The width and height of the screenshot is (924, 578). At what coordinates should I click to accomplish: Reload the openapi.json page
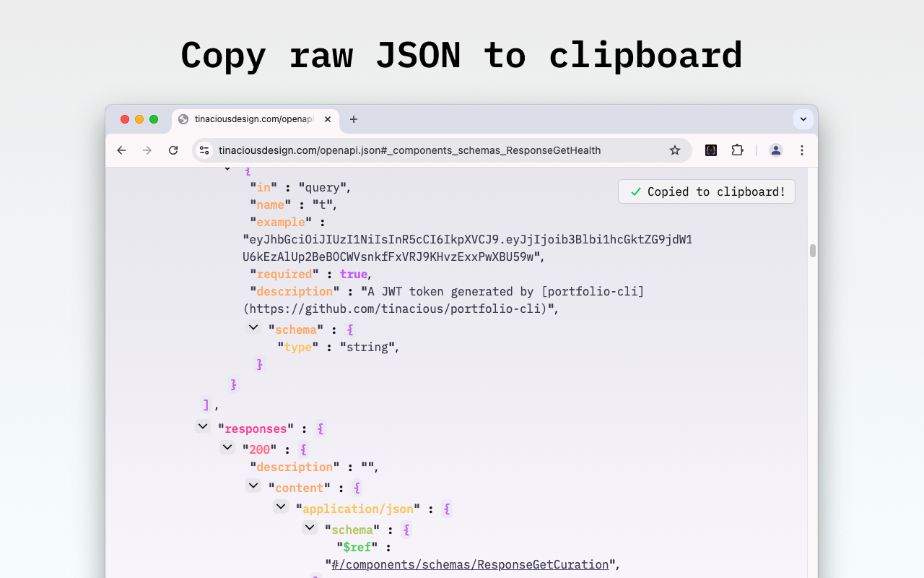coord(173,150)
